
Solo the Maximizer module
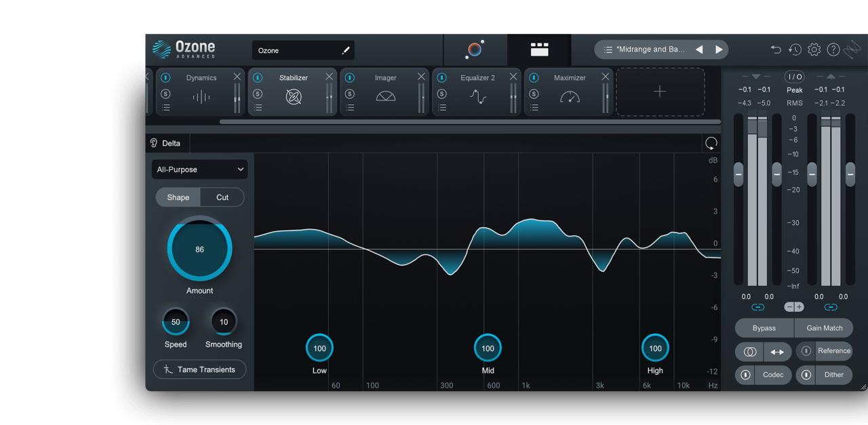click(534, 94)
